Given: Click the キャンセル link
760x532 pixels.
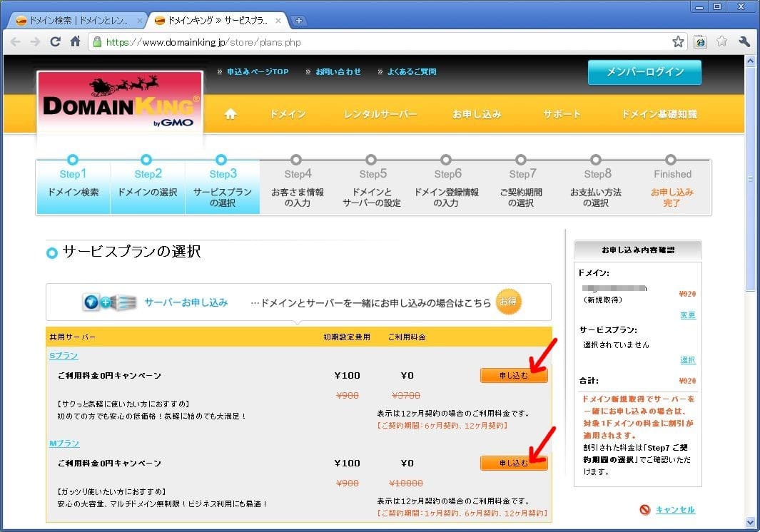Looking at the screenshot, I should pos(675,509).
